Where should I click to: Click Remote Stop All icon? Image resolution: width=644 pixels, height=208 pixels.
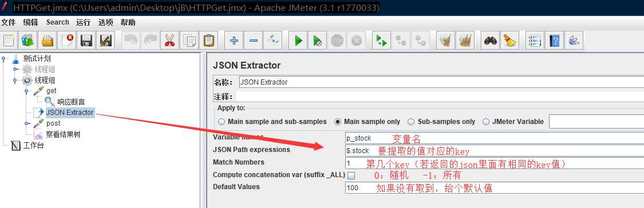point(401,40)
